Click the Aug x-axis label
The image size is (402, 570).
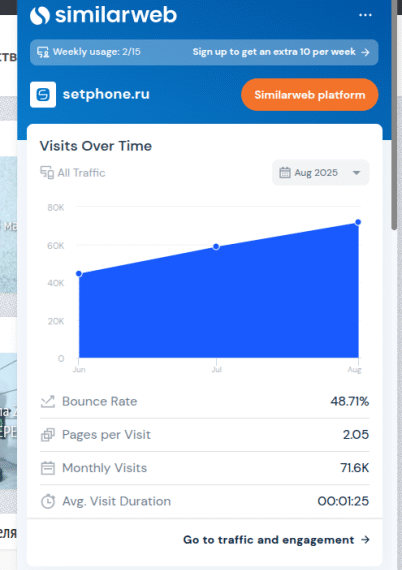pos(354,370)
